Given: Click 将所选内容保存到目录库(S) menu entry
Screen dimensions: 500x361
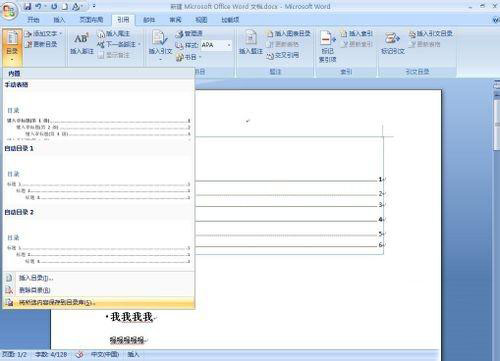Looking at the screenshot, I should (x=98, y=303).
